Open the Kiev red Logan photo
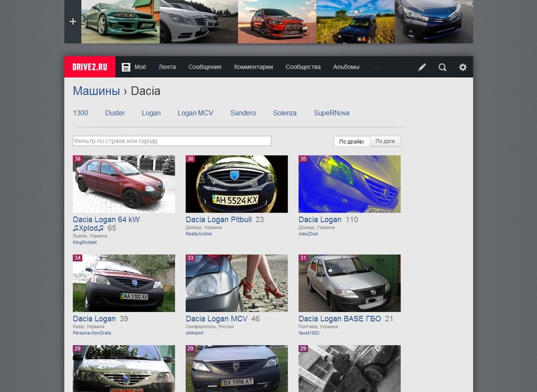 [x=124, y=283]
